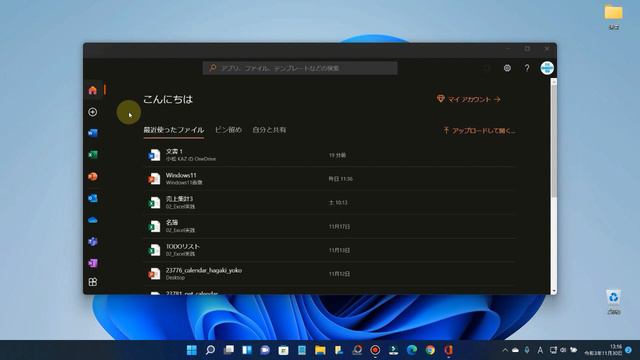Open Outlook from the sidebar
Screen dimensions: 640x360
pos(93,198)
